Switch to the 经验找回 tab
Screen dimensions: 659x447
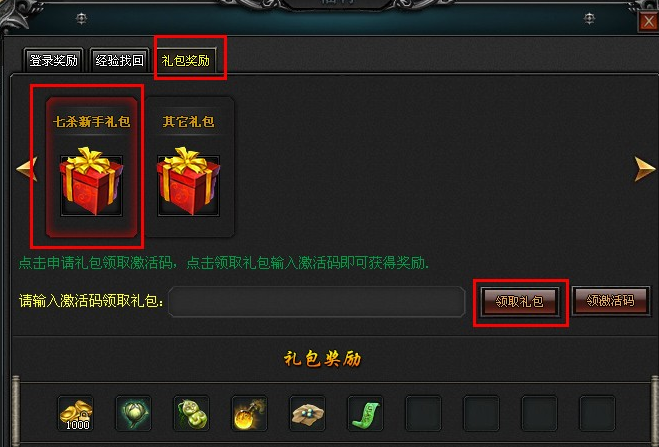(x=119, y=60)
